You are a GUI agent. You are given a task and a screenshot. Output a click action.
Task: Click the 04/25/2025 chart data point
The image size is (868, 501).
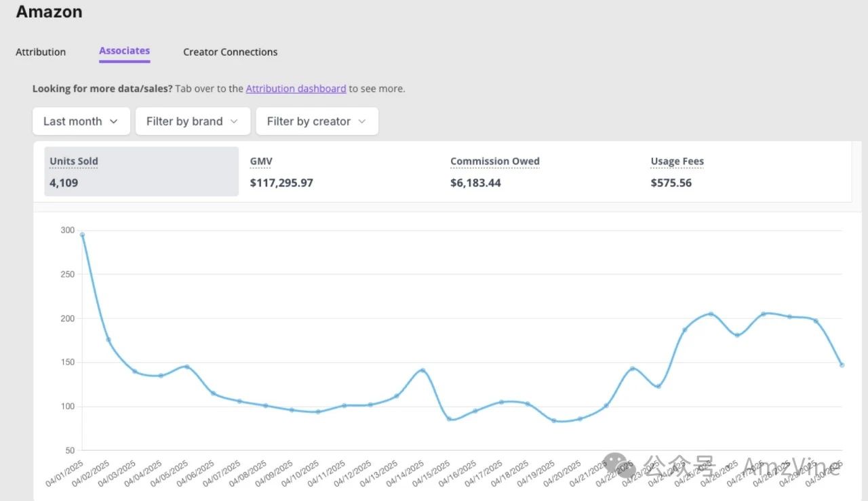711,314
